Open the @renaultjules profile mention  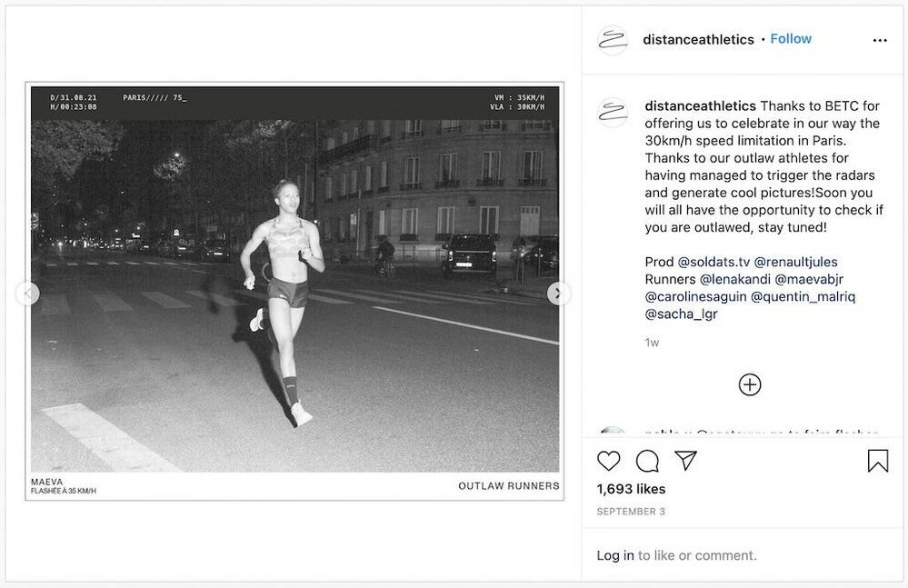[795, 262]
